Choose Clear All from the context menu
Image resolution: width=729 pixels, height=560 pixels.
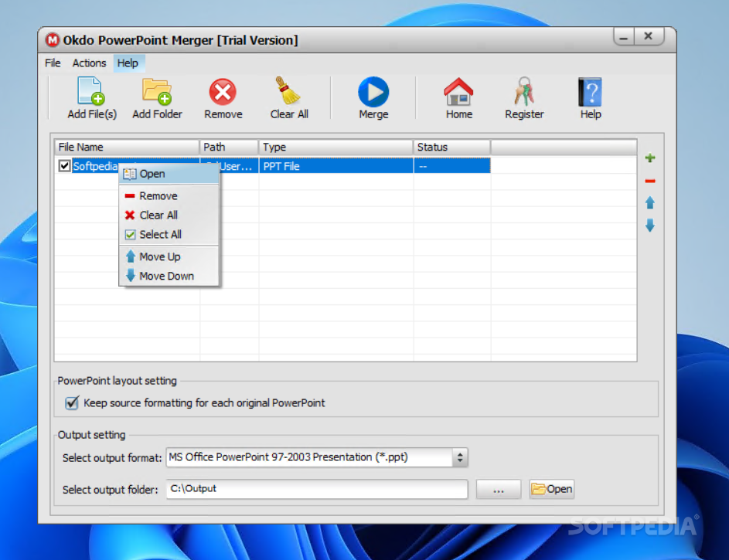coord(169,216)
